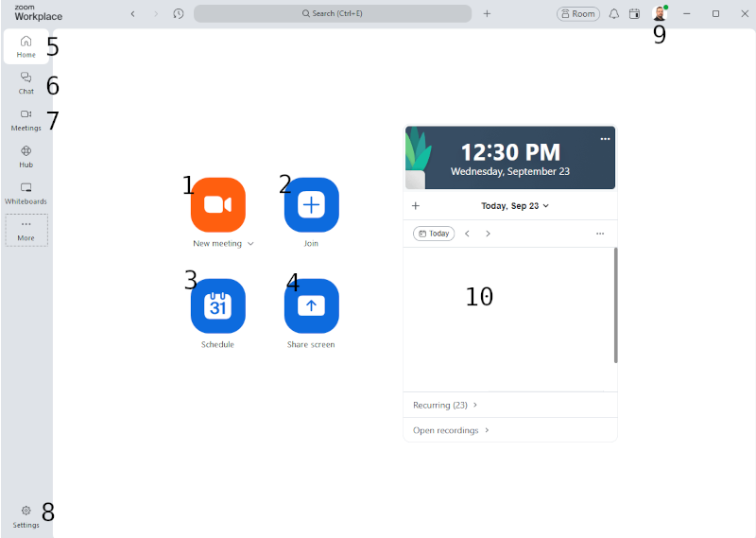Open the Home tab in sidebar
Image resolution: width=756 pixels, height=538 pixels.
pyautogui.click(x=26, y=47)
